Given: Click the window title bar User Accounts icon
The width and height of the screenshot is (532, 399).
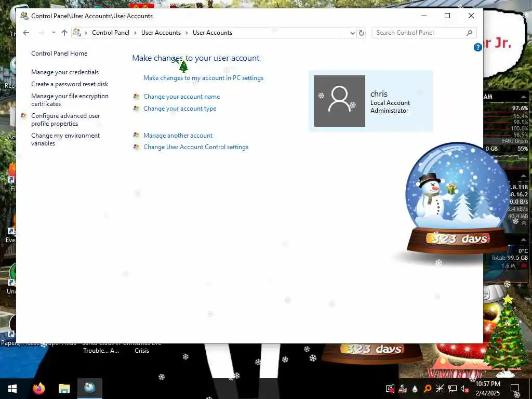Looking at the screenshot, I should [x=24, y=16].
